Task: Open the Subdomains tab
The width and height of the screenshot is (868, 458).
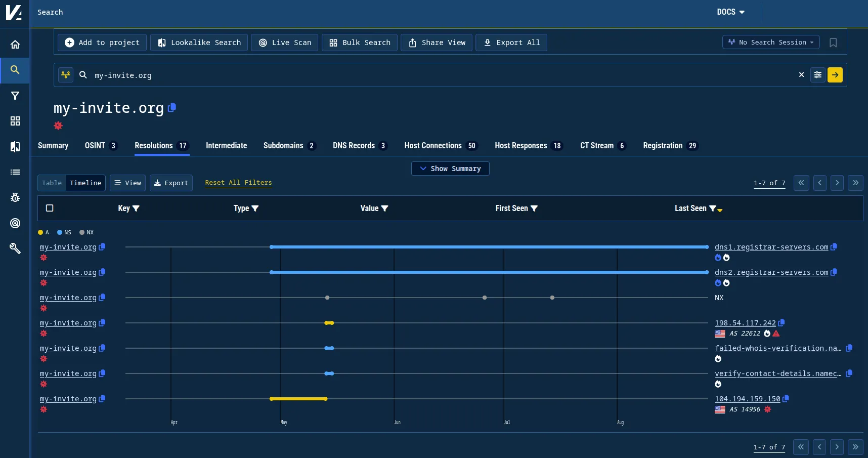Action: pyautogui.click(x=289, y=146)
